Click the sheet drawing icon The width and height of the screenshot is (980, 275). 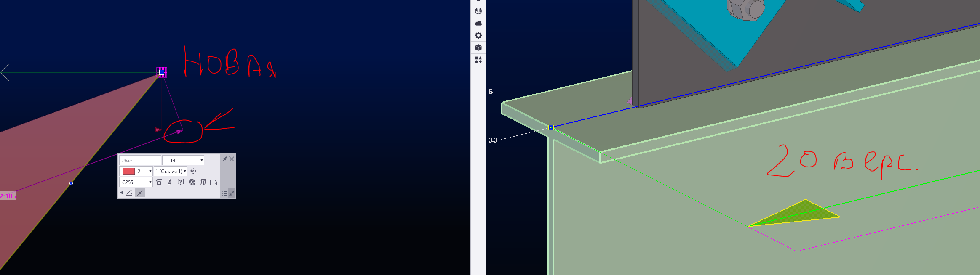(x=214, y=182)
